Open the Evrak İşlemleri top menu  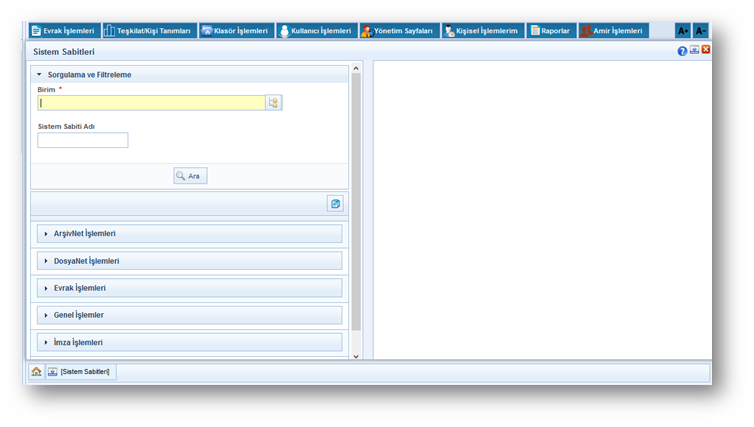point(63,31)
